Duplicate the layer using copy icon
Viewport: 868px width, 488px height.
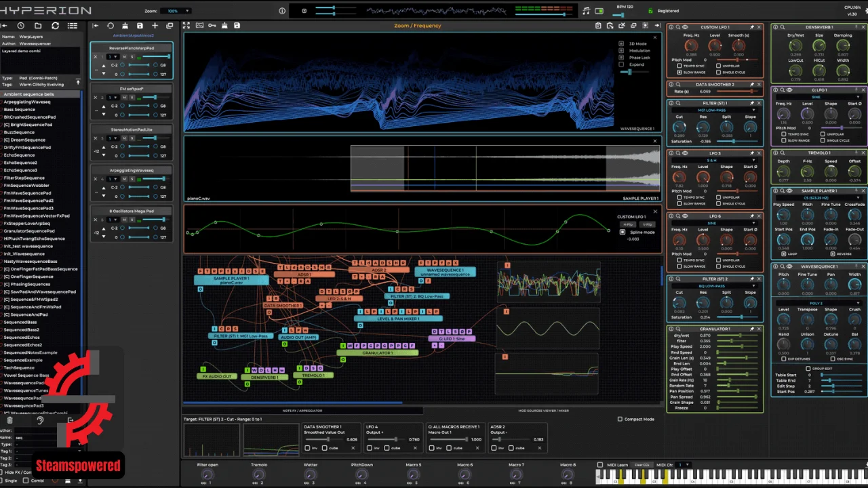170,26
